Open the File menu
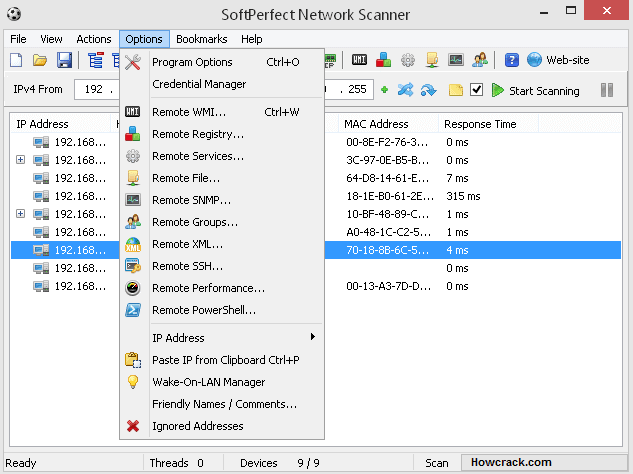Viewport: 633px width, 474px height. pyautogui.click(x=18, y=39)
